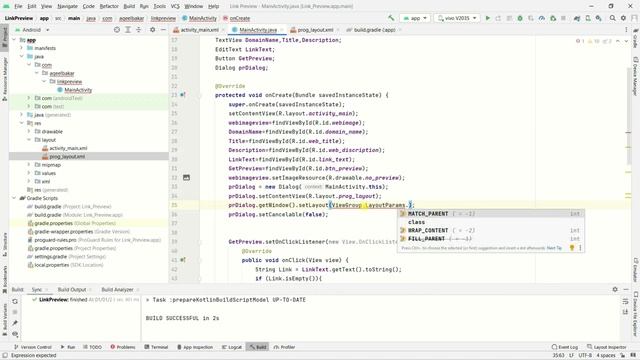Collapse the layout folder
Image resolution: width=640 pixels, height=360 pixels.
coord(29,140)
